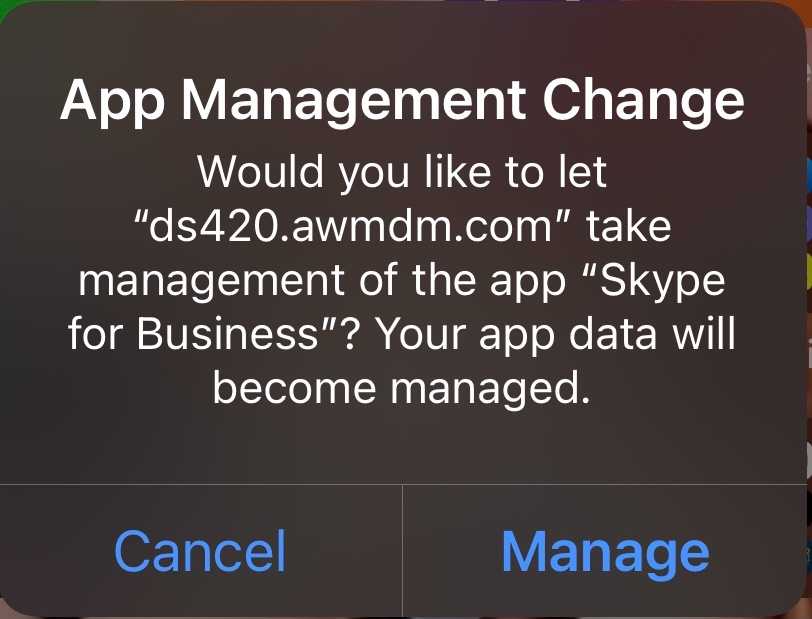
Task: Click the vertical divider between Cancel and Manage
Action: tap(402, 551)
